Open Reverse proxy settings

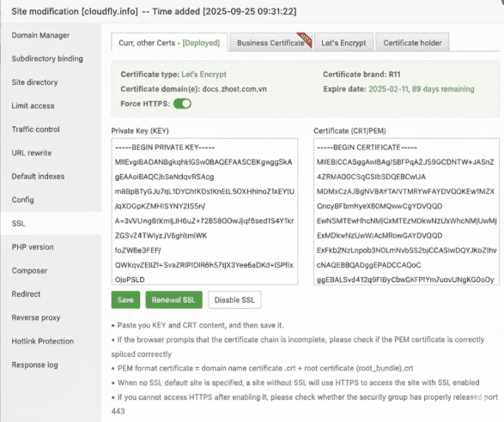click(36, 317)
